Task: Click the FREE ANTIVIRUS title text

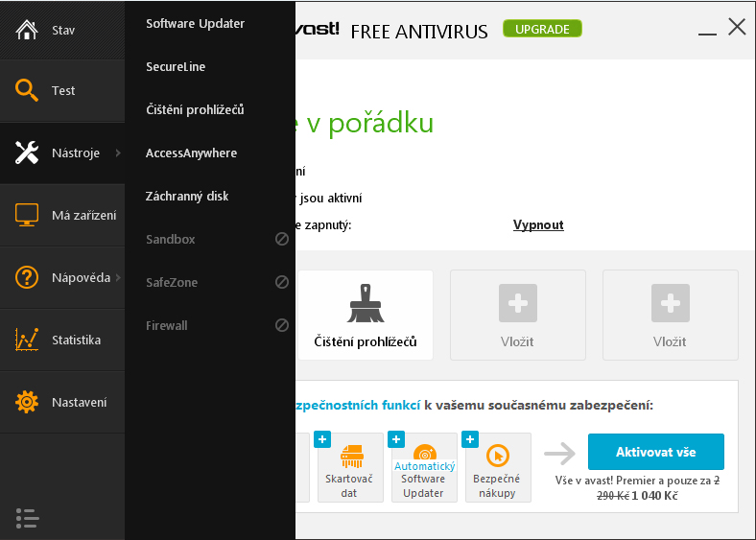Action: pyautogui.click(x=419, y=32)
